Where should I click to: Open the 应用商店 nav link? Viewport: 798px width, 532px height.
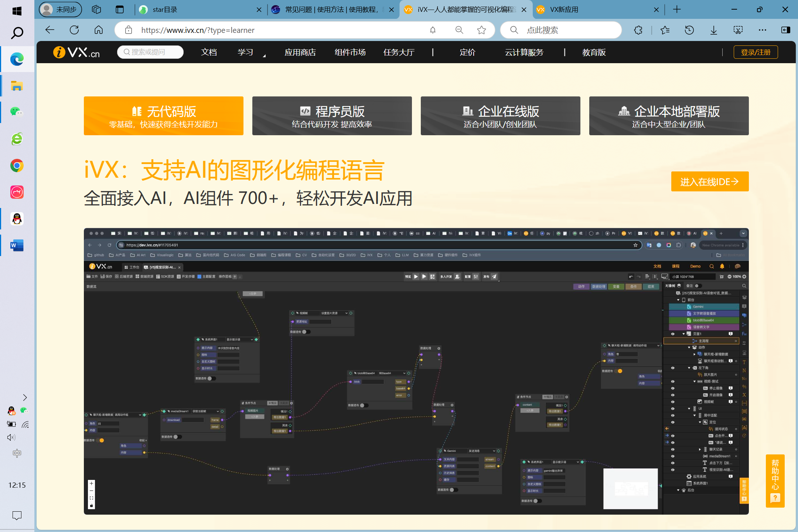(300, 52)
